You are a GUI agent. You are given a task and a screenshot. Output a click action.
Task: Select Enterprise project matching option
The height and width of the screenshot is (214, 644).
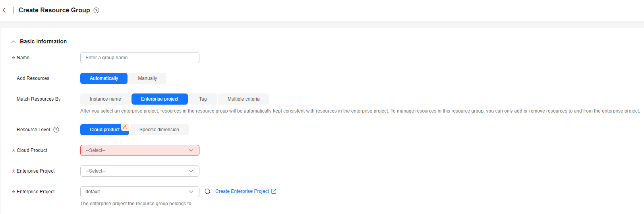pos(160,99)
